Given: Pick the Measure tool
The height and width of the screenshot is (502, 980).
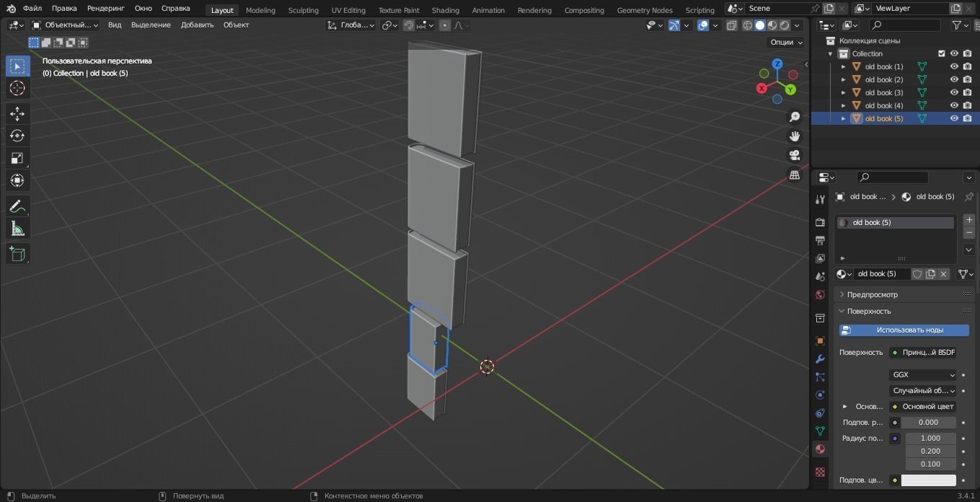Looking at the screenshot, I should pos(17,229).
